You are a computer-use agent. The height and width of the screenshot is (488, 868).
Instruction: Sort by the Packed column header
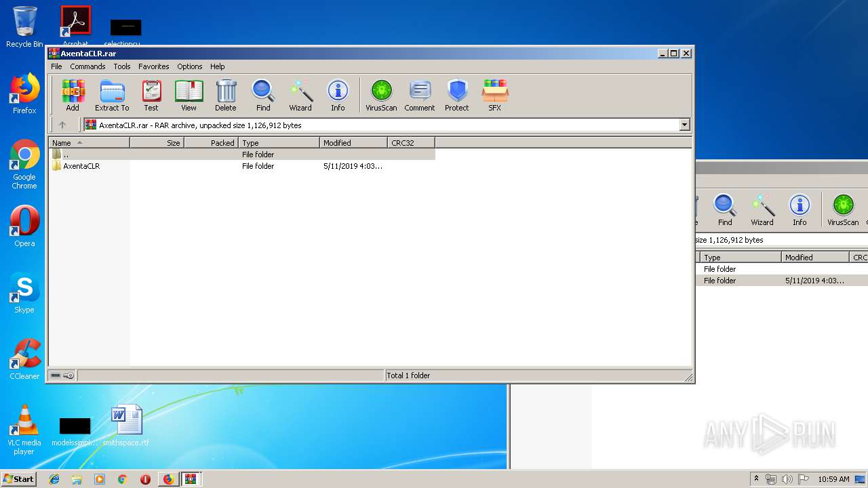click(x=211, y=143)
